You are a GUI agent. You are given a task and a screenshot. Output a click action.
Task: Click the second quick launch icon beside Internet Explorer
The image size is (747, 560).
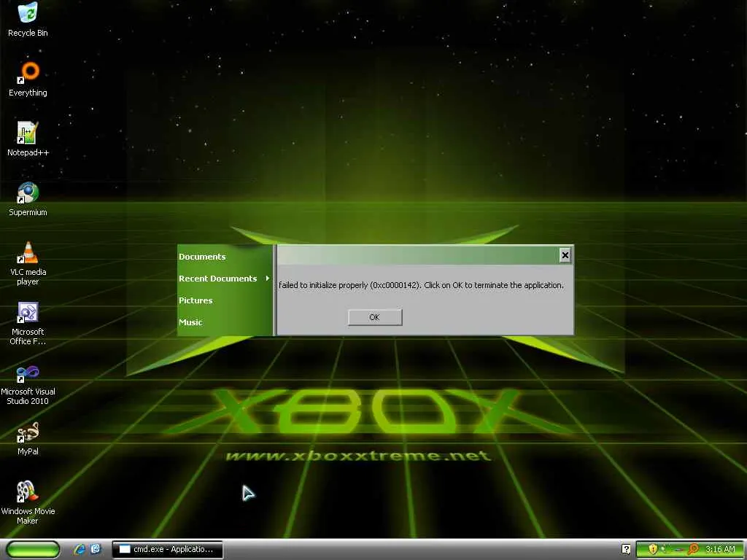point(96,549)
